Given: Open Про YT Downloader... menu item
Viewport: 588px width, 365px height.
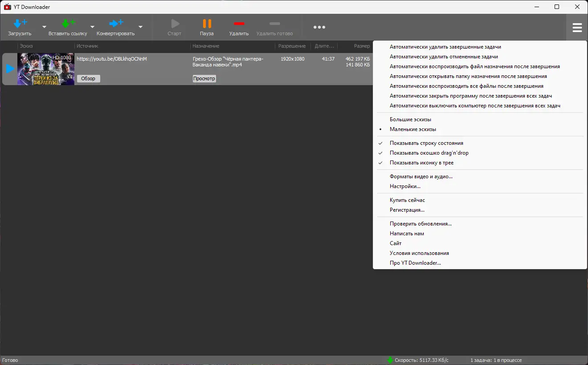Looking at the screenshot, I should pyautogui.click(x=480, y=263).
